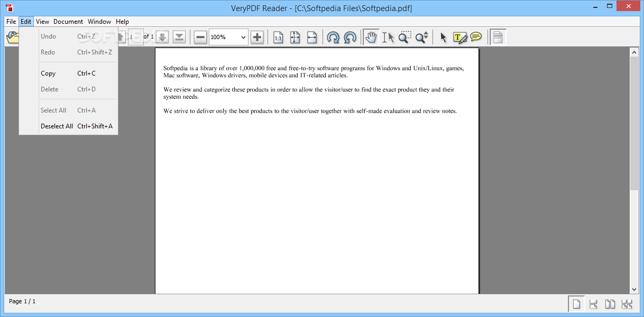
Task: Click the 'We review and categorize' paragraph
Action: pyautogui.click(x=309, y=93)
